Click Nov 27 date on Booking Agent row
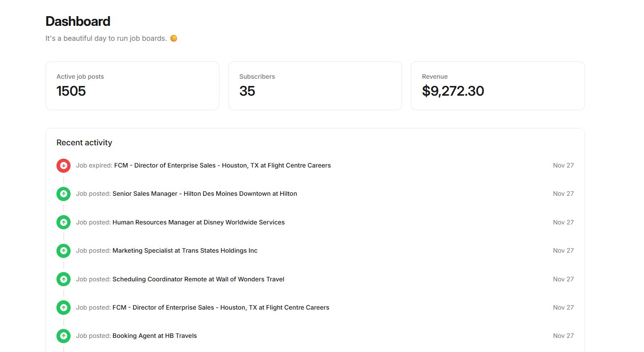The width and height of the screenshot is (644, 352). (563, 336)
